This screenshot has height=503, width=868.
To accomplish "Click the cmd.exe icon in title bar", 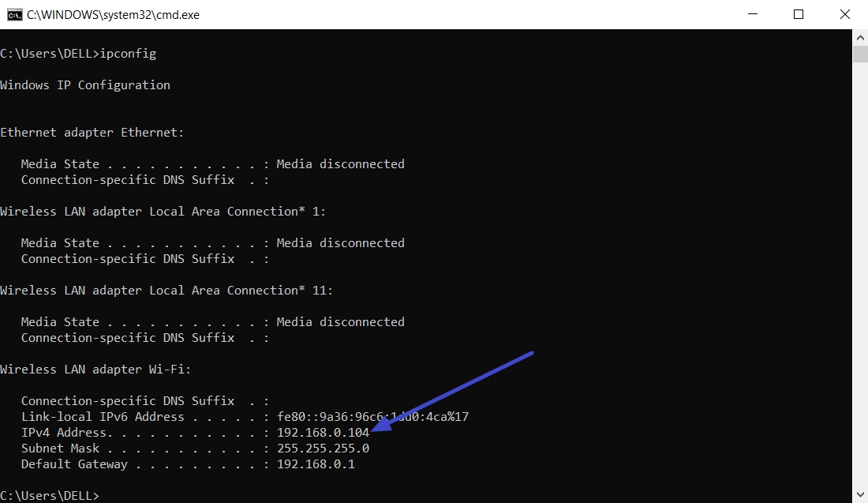I will coord(14,15).
